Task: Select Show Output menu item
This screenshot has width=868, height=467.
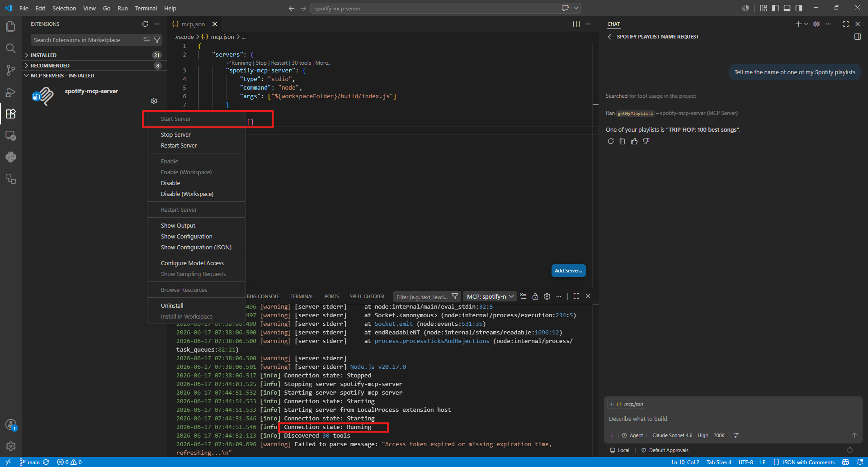Action: (196, 226)
